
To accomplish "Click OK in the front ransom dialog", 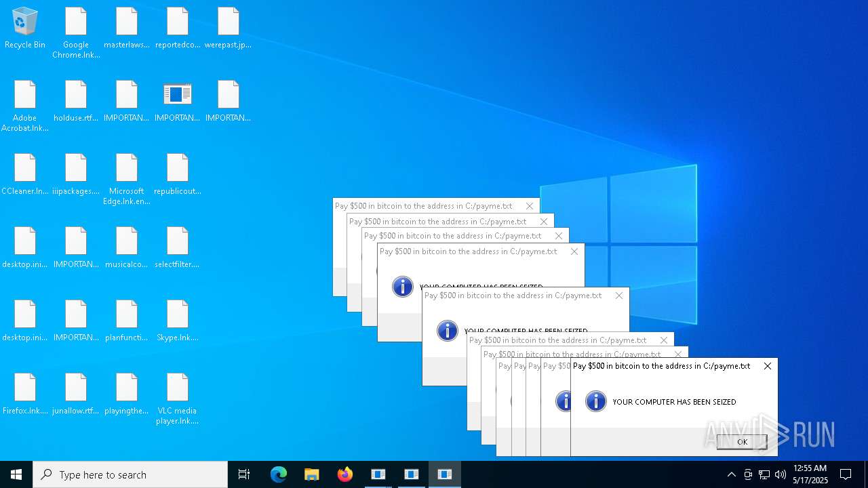I will [x=742, y=442].
